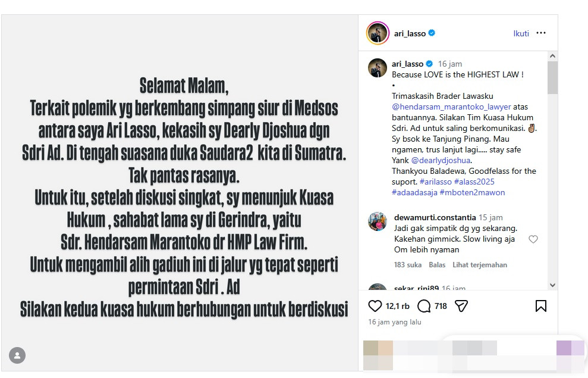Open dewamurti.constantia's profile from the comment
This screenshot has height=378, width=588.
coord(435,217)
